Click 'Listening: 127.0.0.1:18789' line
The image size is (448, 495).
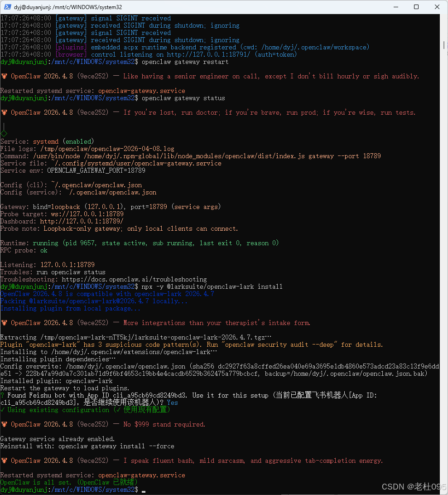tap(48, 265)
